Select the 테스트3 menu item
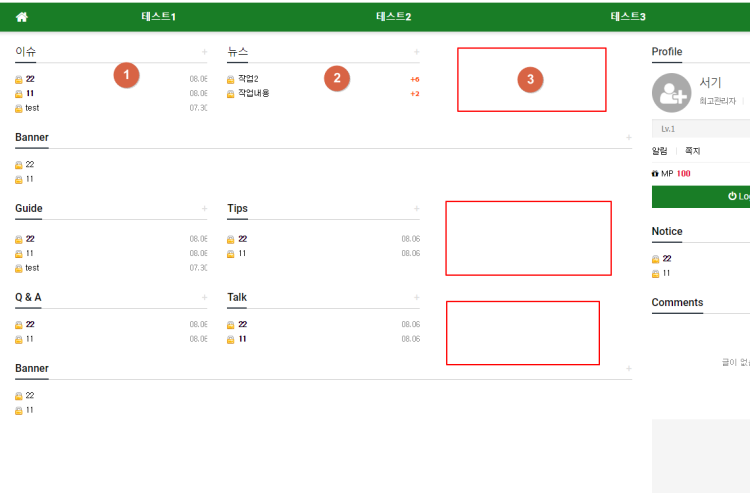Viewport: 750px width, 493px height. tap(628, 17)
